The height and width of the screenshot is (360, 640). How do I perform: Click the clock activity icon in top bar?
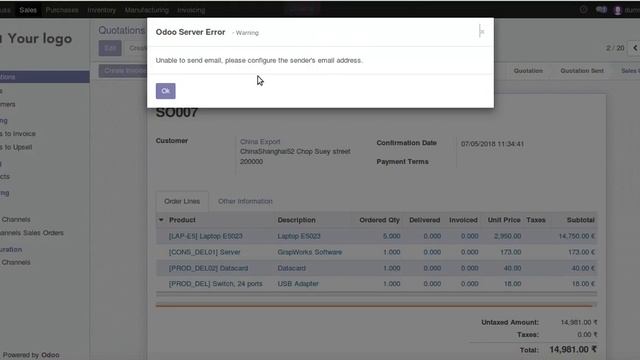click(583, 9)
